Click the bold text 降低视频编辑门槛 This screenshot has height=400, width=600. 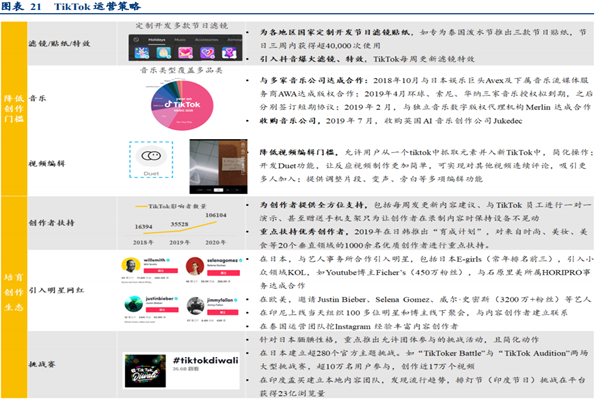coord(297,152)
